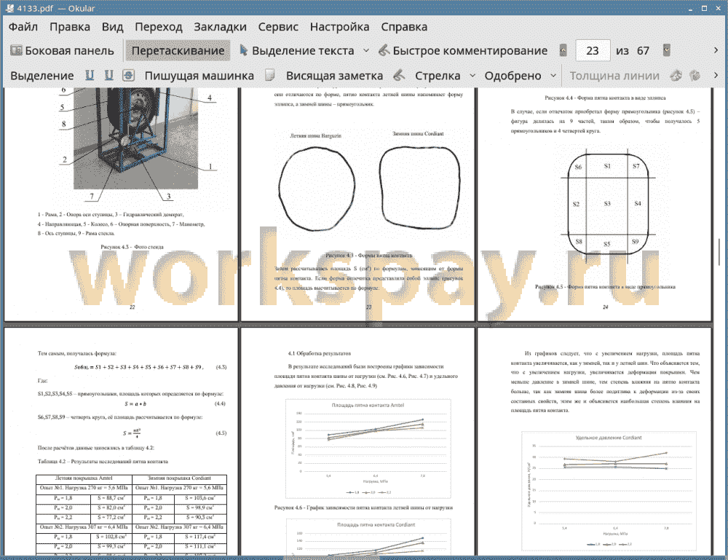Image resolution: width=728 pixels, height=560 pixels.
Task: Expand main toolbar overflow chevron
Action: point(716,51)
